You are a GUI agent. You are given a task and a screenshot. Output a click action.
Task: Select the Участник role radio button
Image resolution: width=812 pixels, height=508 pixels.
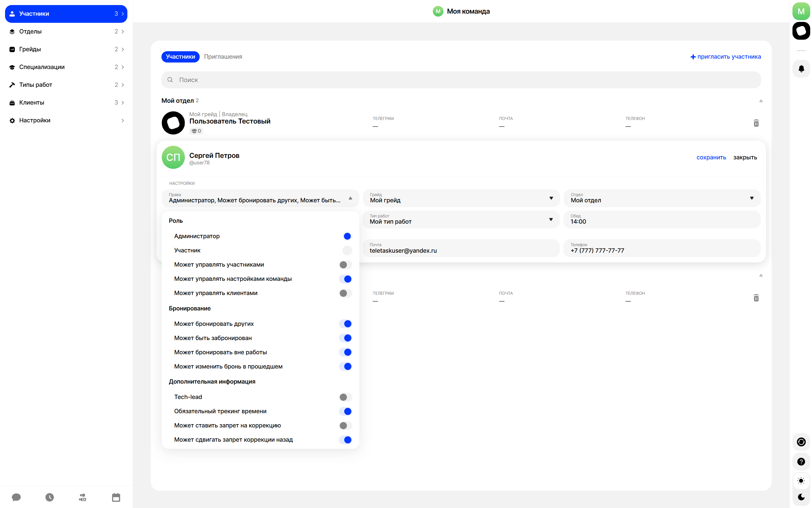(347, 250)
